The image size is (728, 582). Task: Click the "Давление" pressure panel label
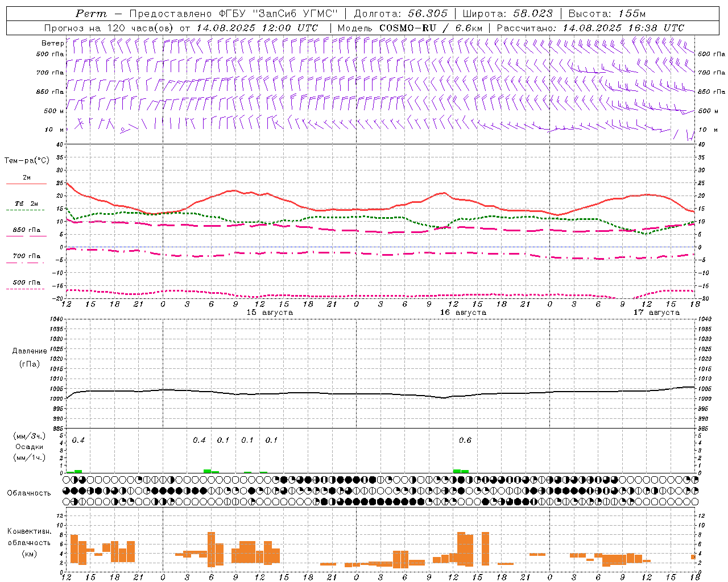pyautogui.click(x=30, y=351)
